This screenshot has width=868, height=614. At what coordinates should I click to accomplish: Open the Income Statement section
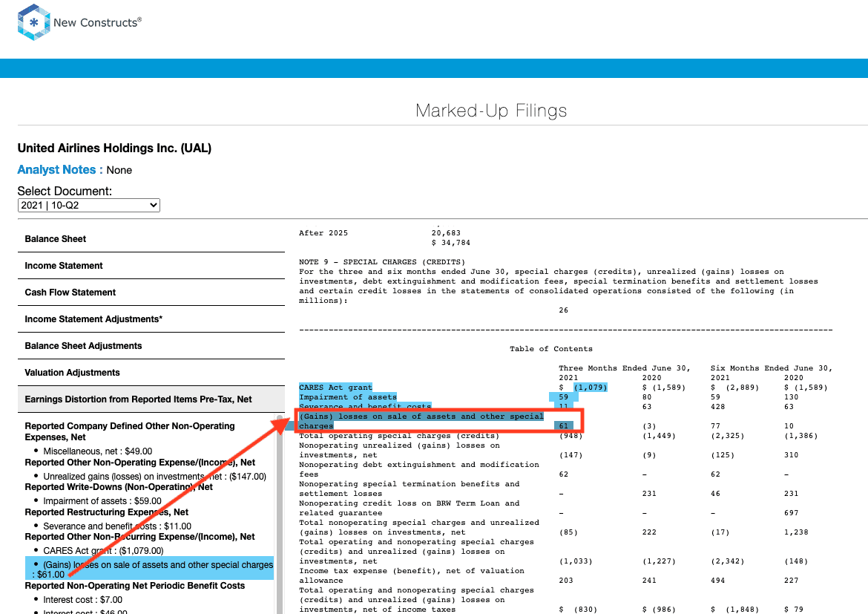pyautogui.click(x=151, y=266)
